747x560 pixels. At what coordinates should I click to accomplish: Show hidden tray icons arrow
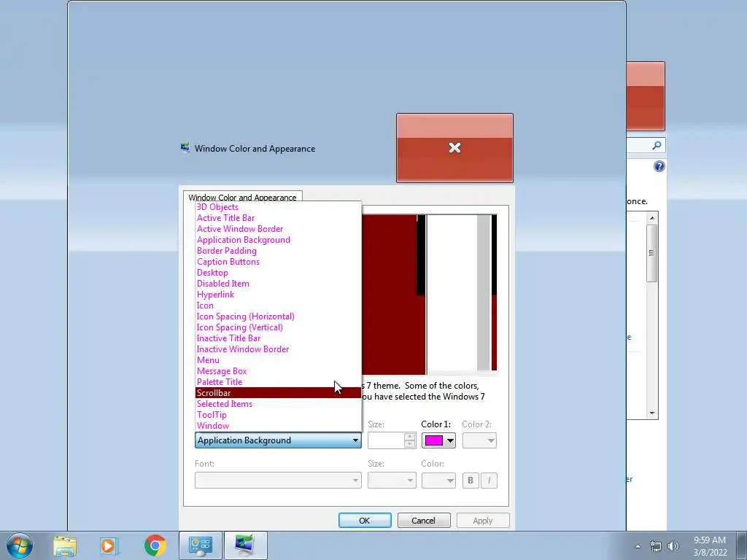(x=638, y=546)
